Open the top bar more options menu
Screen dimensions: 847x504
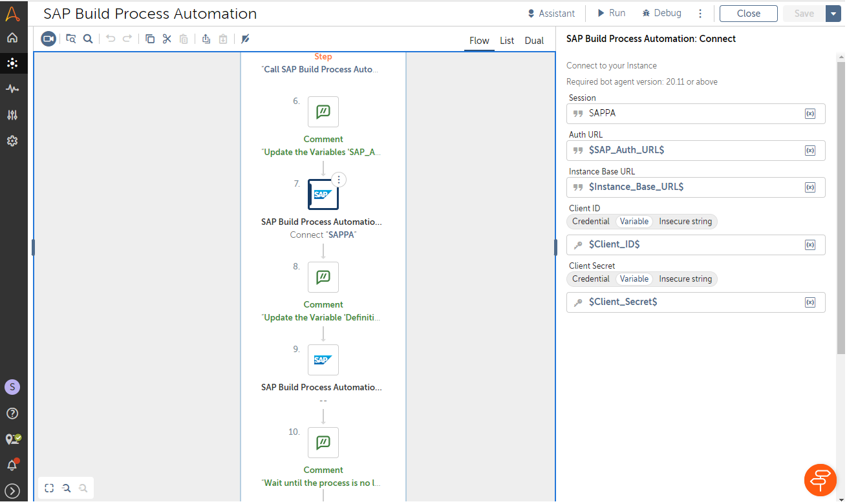[700, 14]
